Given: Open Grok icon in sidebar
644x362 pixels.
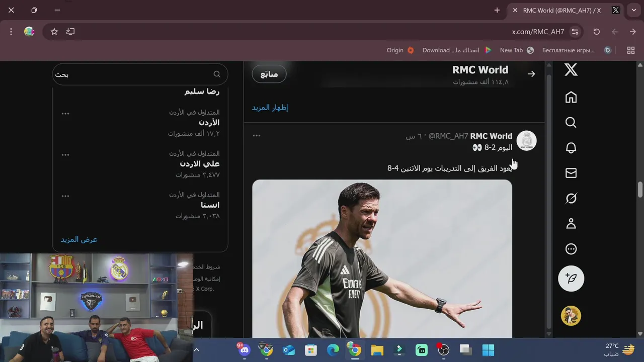Looking at the screenshot, I should tap(571, 199).
